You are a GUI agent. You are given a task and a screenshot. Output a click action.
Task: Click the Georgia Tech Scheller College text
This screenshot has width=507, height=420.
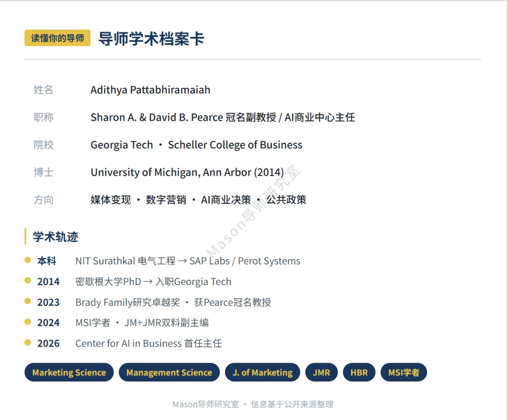[x=196, y=145]
